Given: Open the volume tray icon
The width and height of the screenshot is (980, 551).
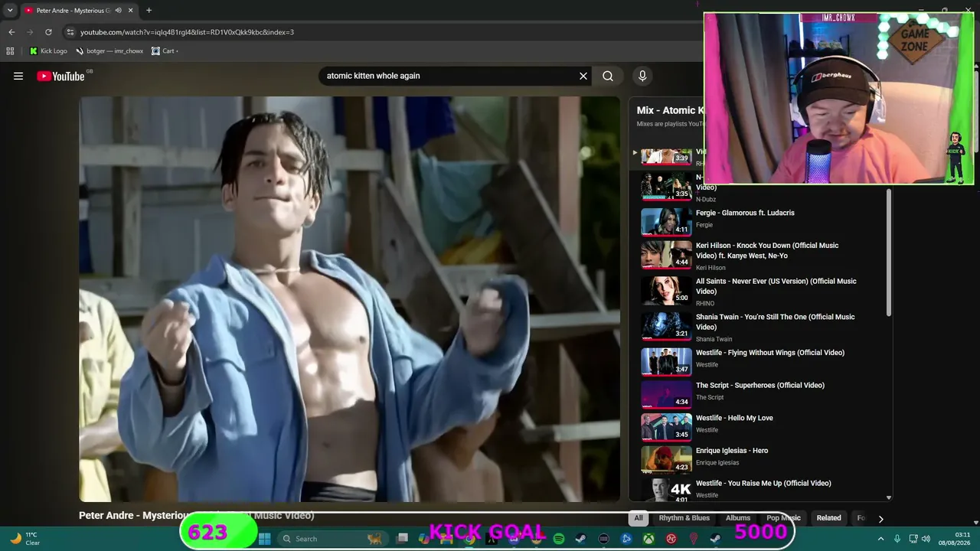Looking at the screenshot, I should [926, 539].
